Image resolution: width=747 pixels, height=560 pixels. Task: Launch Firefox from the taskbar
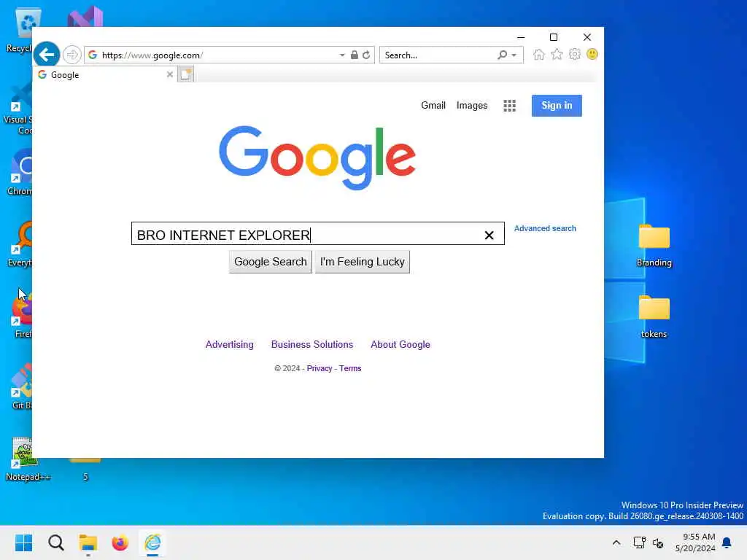pyautogui.click(x=120, y=542)
